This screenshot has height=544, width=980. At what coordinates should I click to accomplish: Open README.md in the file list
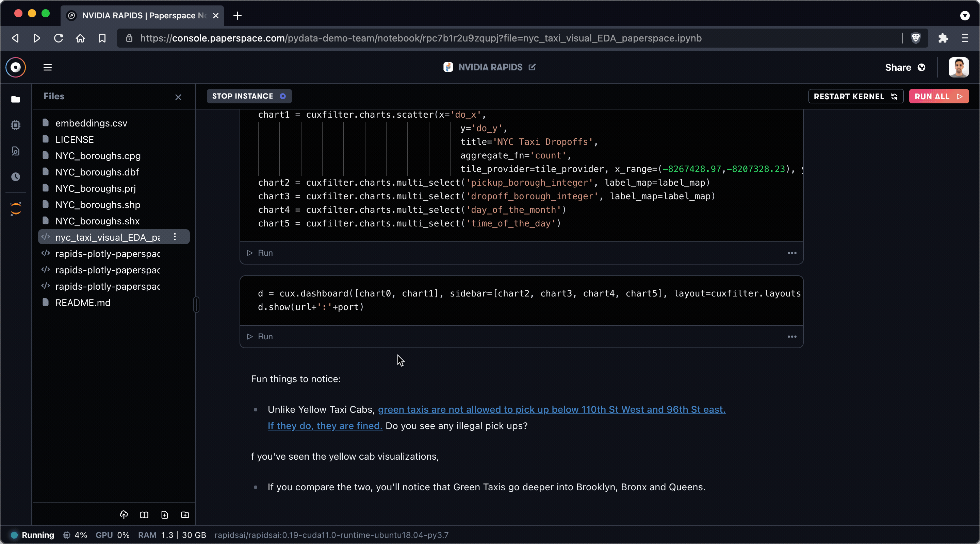[x=83, y=303]
